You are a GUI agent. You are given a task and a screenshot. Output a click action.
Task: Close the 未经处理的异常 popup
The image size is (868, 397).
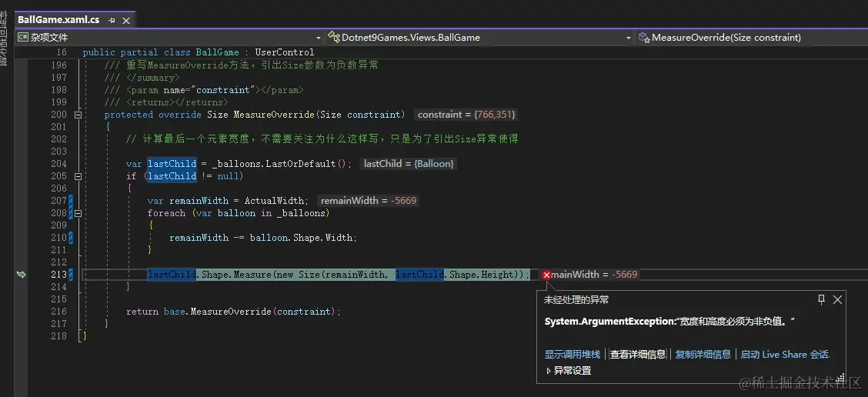pyautogui.click(x=837, y=299)
